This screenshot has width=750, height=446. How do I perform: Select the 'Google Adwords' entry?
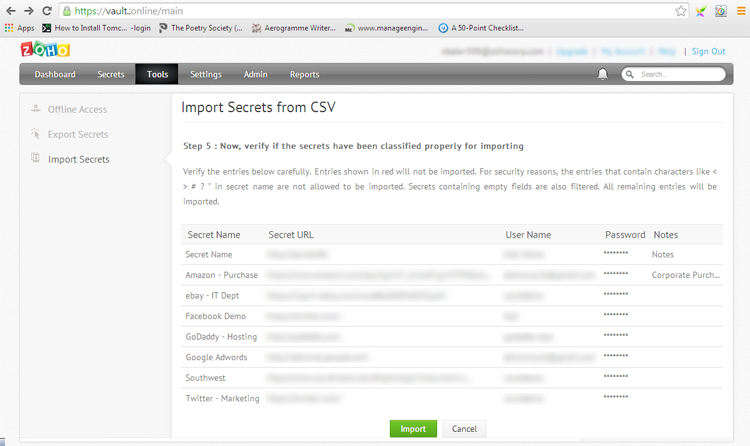point(216,357)
